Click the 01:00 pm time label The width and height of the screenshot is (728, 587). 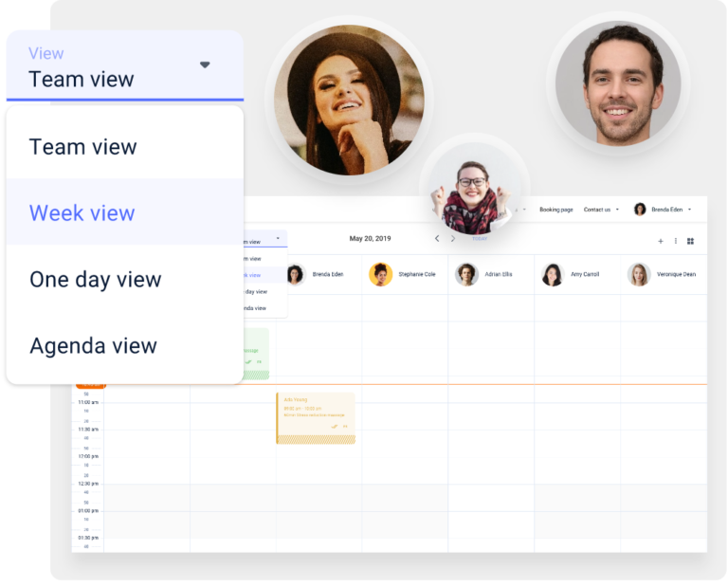click(x=88, y=510)
